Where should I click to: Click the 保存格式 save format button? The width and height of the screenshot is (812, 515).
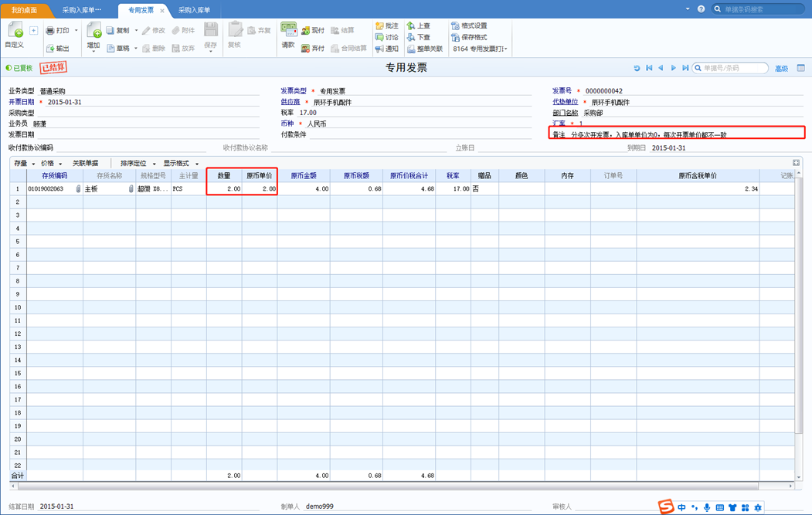(469, 37)
